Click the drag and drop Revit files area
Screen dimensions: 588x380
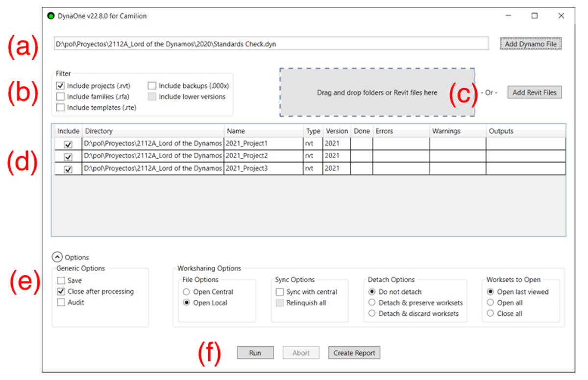(377, 92)
